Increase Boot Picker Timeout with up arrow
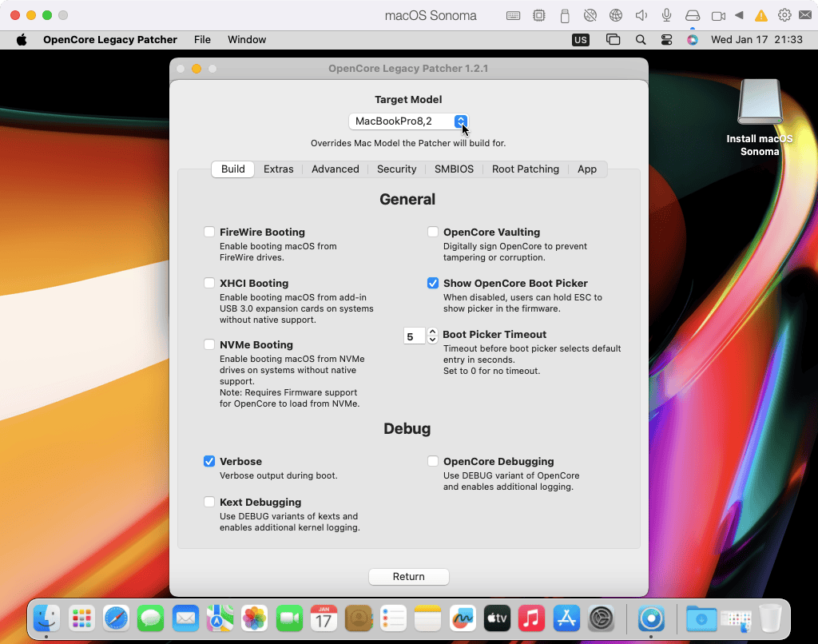Image resolution: width=818 pixels, height=644 pixels. [432, 332]
